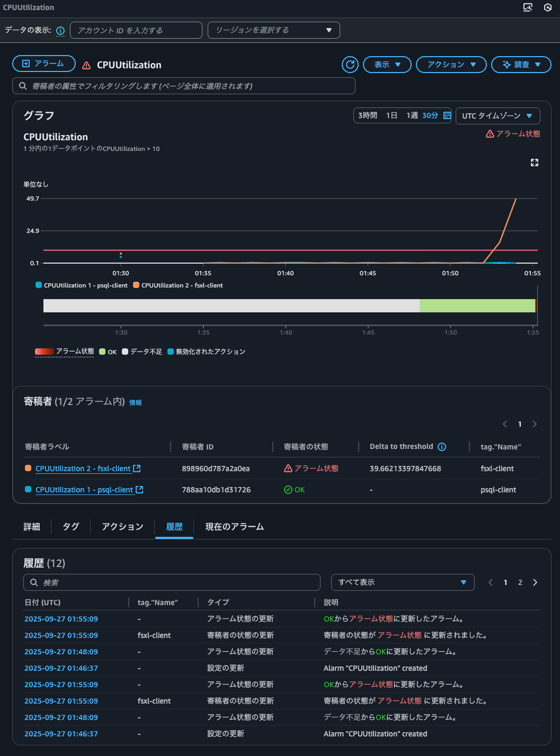Open the 表示 dropdown button
The image size is (560, 756).
click(x=387, y=65)
